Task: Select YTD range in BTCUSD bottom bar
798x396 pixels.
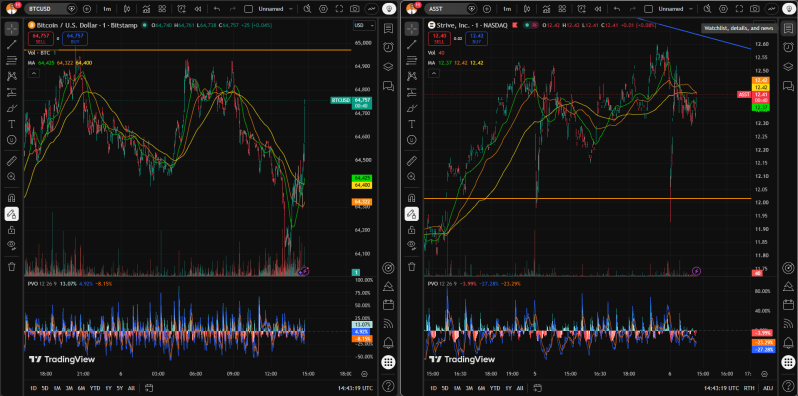Action: coord(95,387)
